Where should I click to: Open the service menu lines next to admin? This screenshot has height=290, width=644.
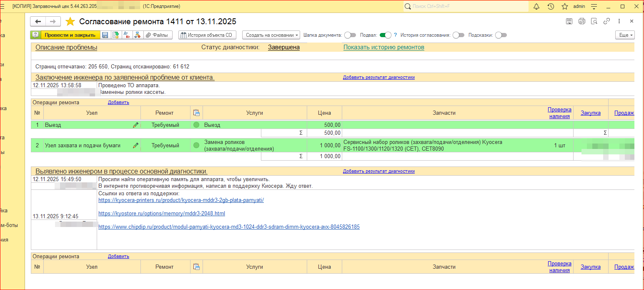coord(594,6)
